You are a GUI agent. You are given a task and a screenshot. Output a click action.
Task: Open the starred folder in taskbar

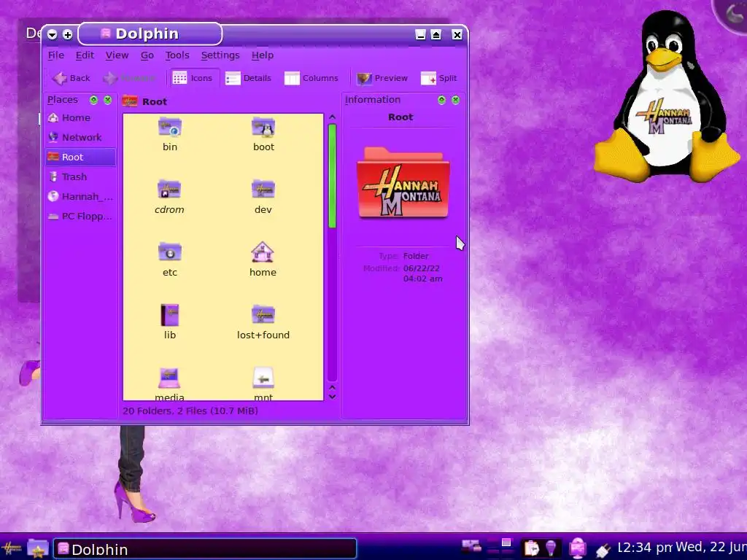click(x=38, y=548)
